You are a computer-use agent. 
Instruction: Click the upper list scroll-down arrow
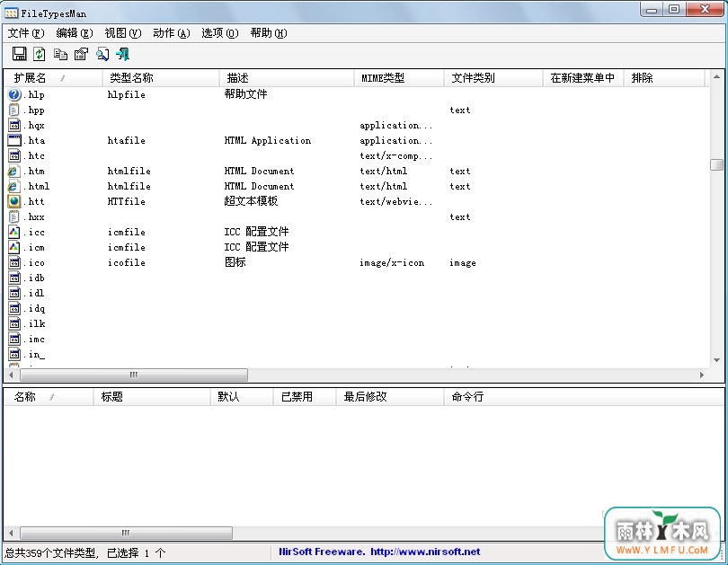716,360
